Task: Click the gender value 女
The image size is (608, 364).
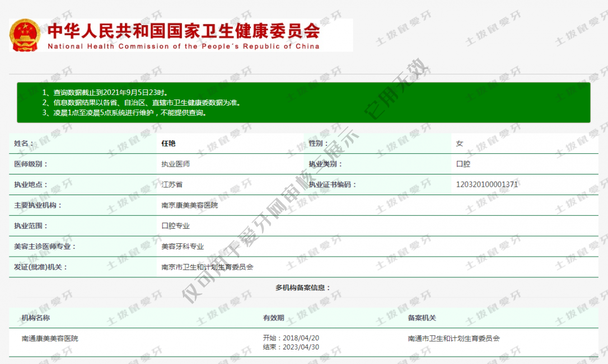Action: (460, 144)
